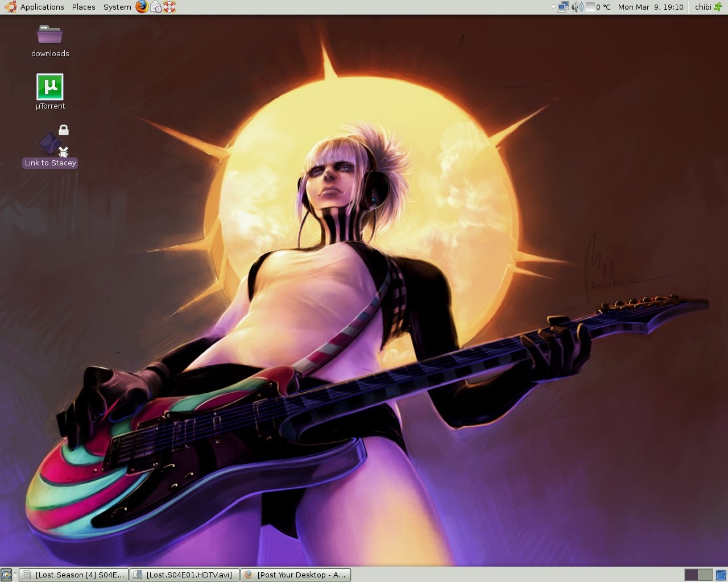Image resolution: width=728 pixels, height=582 pixels.
Task: Open the chibi user switcher
Action: [703, 7]
